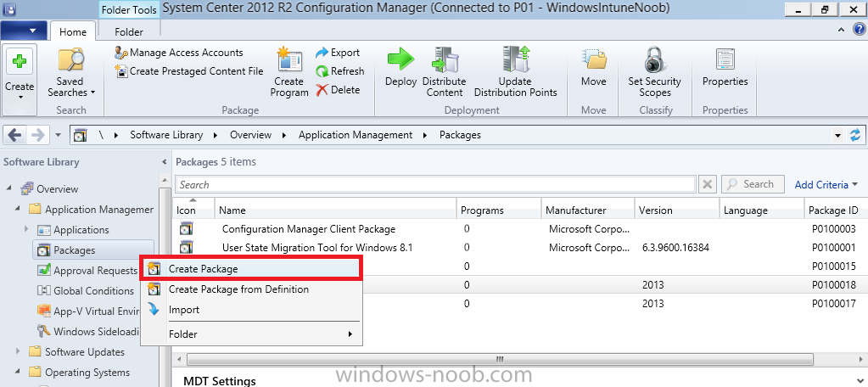Click the version 6.3.9600.16384 cell
868x387 pixels.
point(676,247)
